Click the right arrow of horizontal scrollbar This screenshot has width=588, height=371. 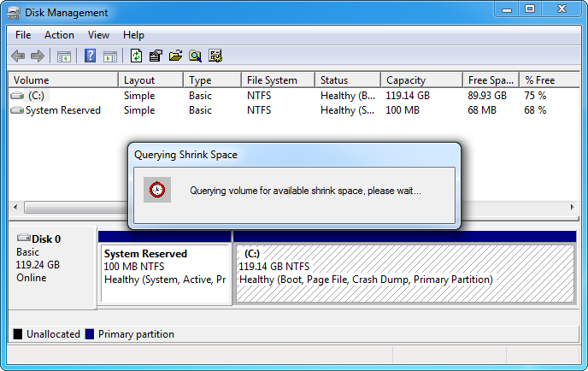tap(573, 207)
